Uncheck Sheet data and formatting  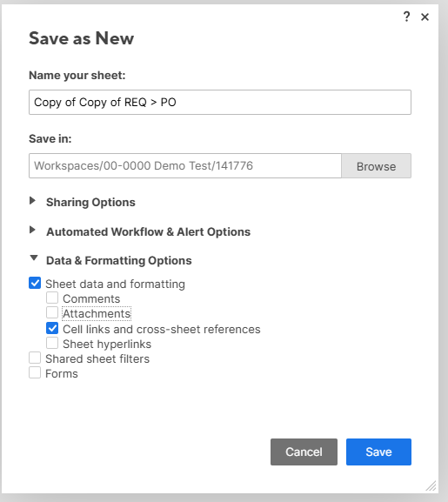tap(35, 283)
